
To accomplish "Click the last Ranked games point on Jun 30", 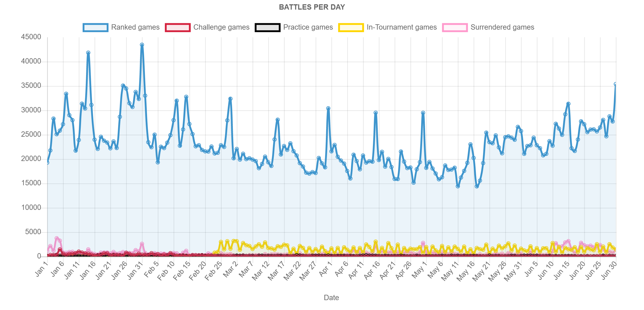I will (x=615, y=84).
